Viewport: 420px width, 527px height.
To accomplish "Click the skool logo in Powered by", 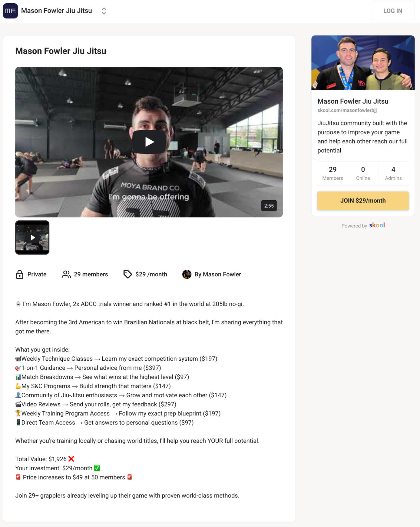I will [377, 225].
